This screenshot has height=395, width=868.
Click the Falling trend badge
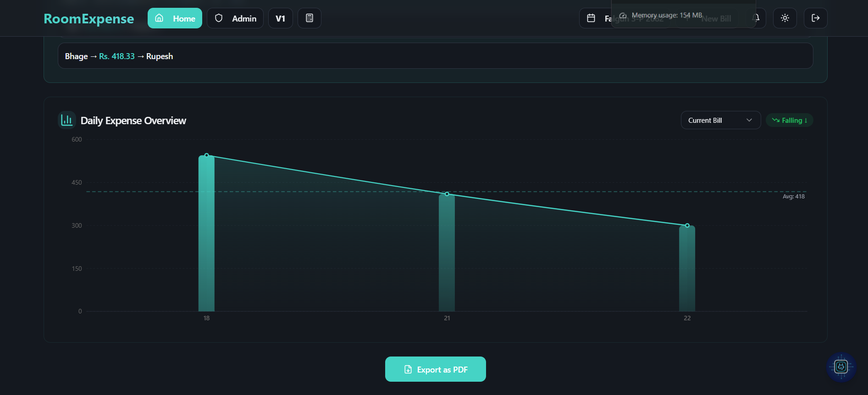[789, 120]
